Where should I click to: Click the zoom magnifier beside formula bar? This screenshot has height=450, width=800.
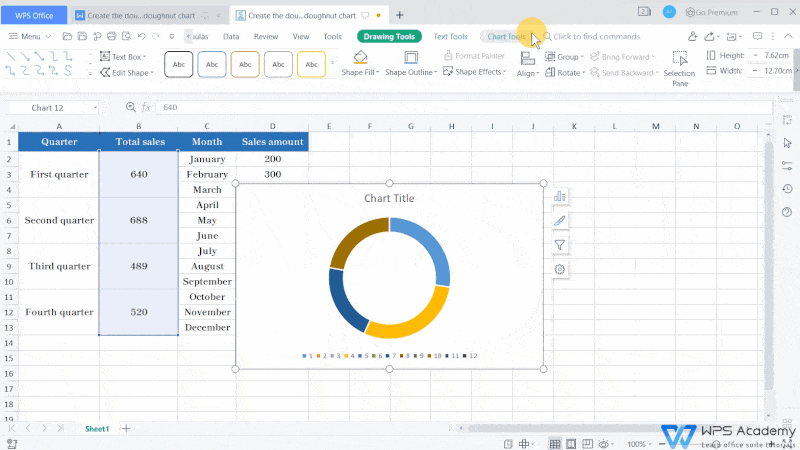point(130,107)
